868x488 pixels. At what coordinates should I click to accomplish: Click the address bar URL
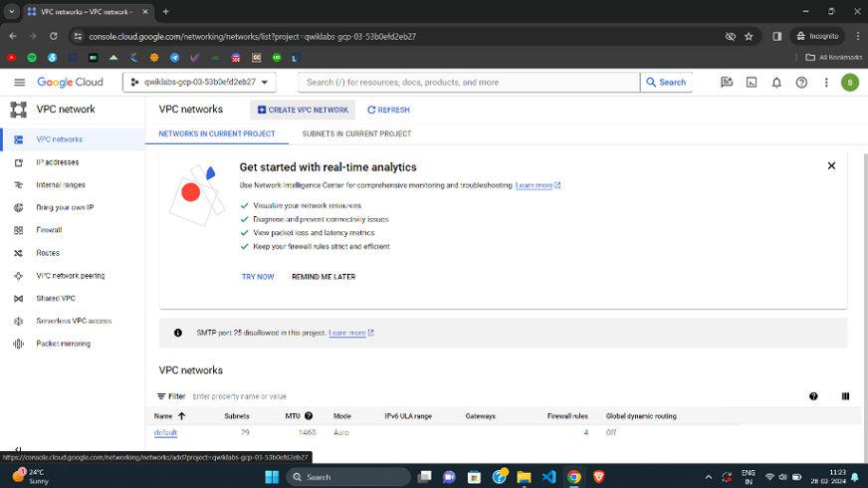point(253,37)
